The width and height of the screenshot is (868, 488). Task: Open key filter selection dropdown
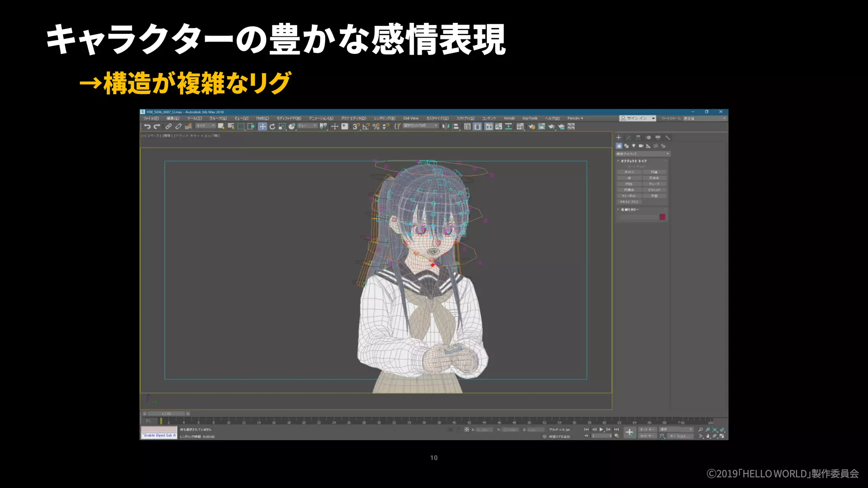click(676, 430)
